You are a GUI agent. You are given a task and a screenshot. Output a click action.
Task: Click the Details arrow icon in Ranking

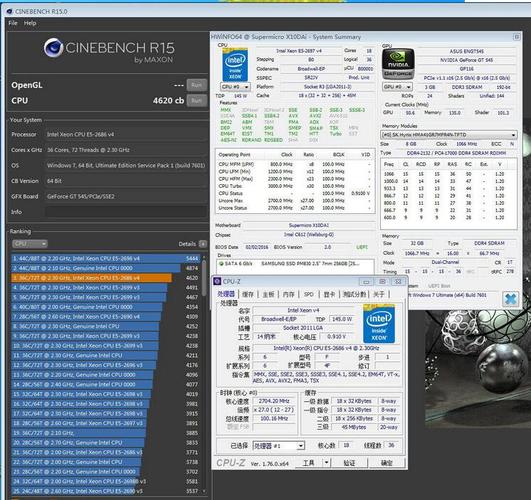pos(203,244)
